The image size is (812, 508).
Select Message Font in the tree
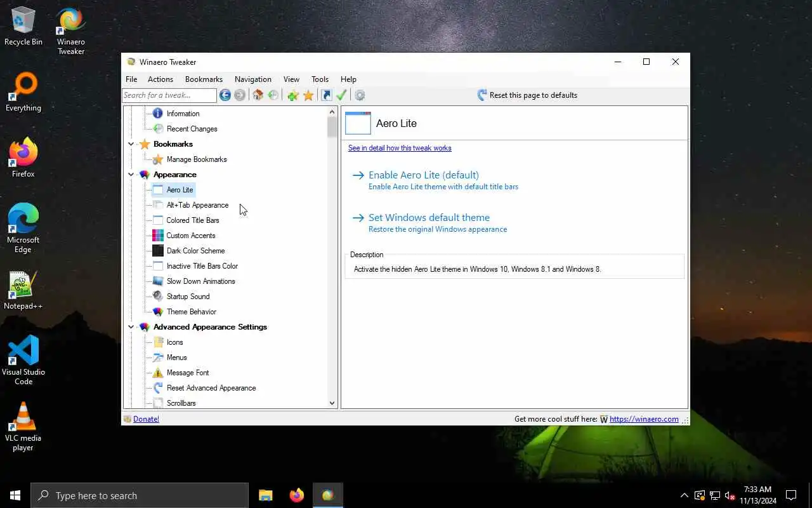pos(188,373)
